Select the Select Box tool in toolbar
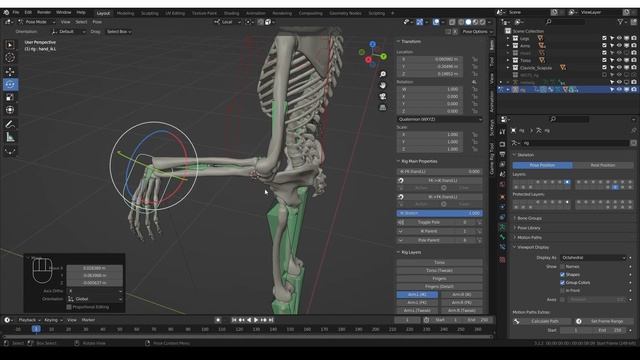 click(10, 45)
